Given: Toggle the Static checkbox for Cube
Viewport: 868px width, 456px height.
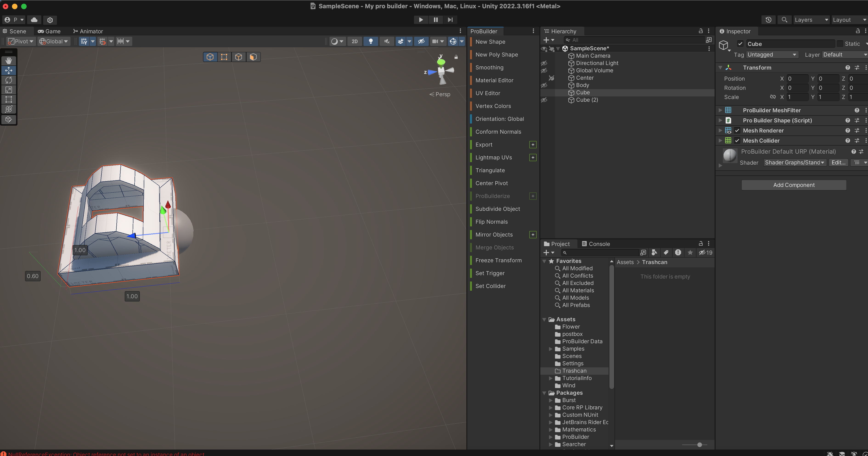Looking at the screenshot, I should tap(840, 44).
